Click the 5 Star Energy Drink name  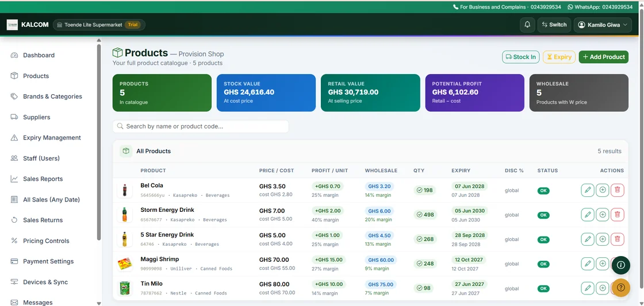(167, 235)
